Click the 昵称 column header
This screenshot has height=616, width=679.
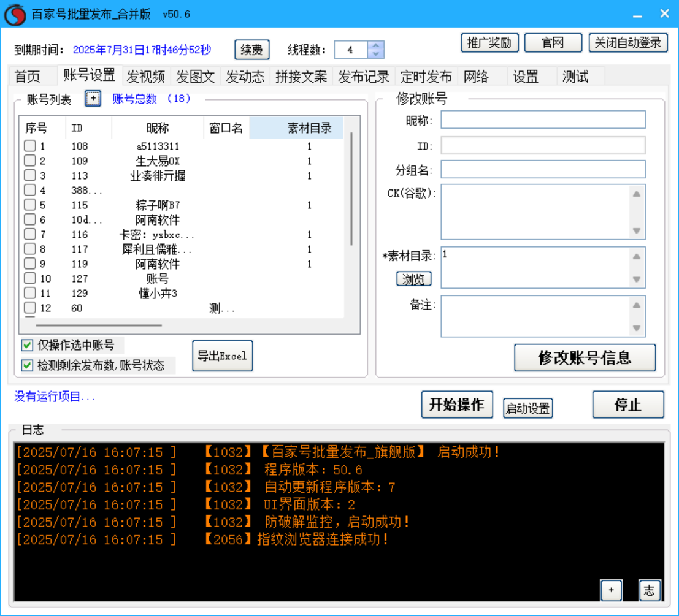click(158, 127)
